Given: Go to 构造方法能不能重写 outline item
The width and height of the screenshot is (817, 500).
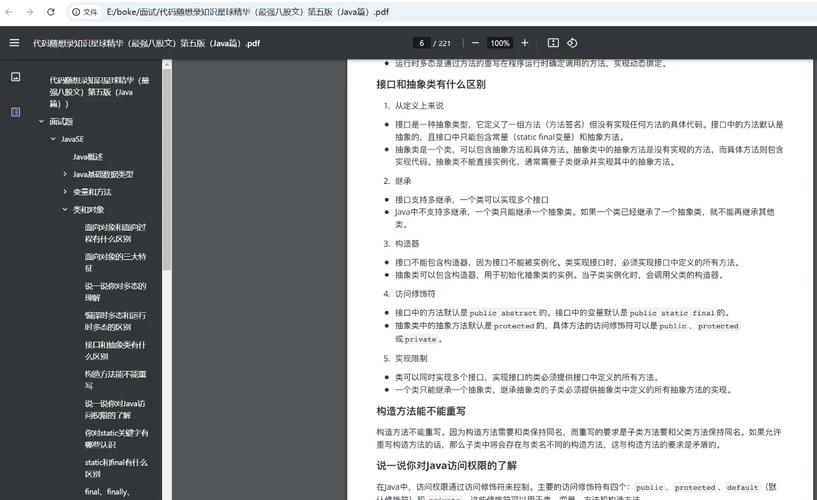Looking at the screenshot, I should 115,380.
